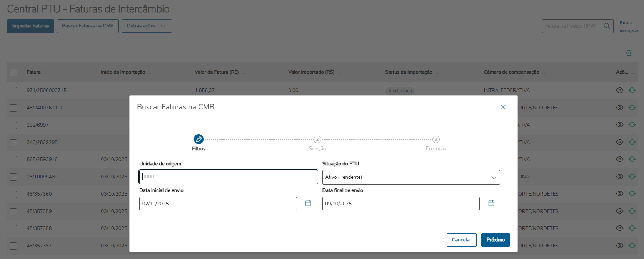Focus the Unidade de origem field
The image size is (644, 259).
click(x=228, y=177)
